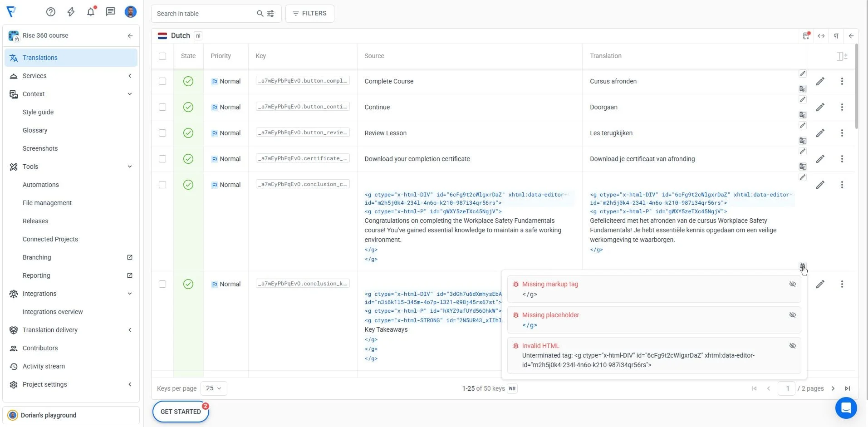Open the three-dot menu for 'Doorgaan' row
868x427 pixels.
pos(842,107)
